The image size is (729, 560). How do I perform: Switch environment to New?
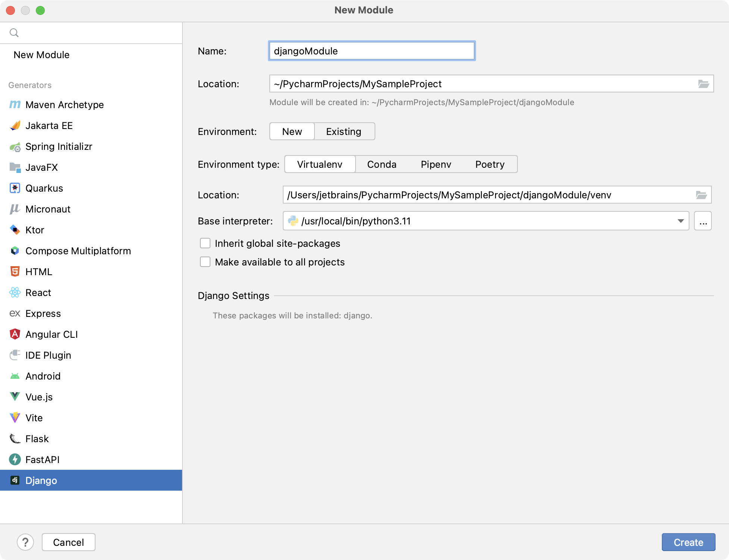click(292, 132)
